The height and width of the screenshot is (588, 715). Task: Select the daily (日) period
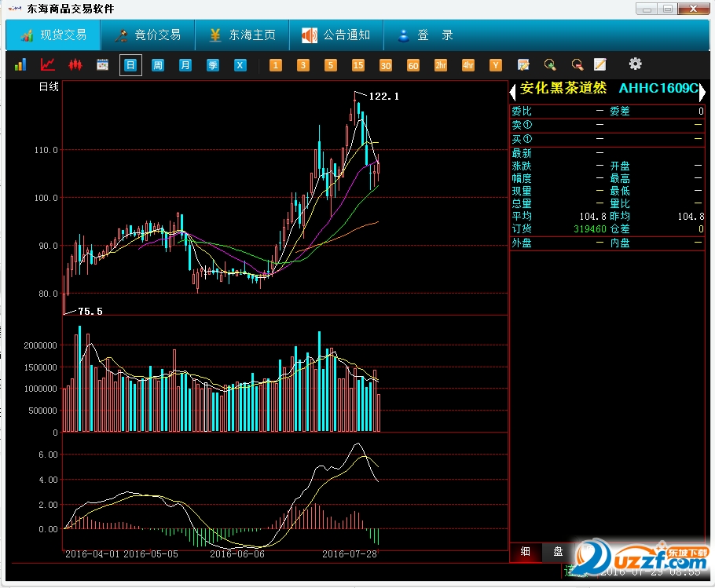(130, 65)
